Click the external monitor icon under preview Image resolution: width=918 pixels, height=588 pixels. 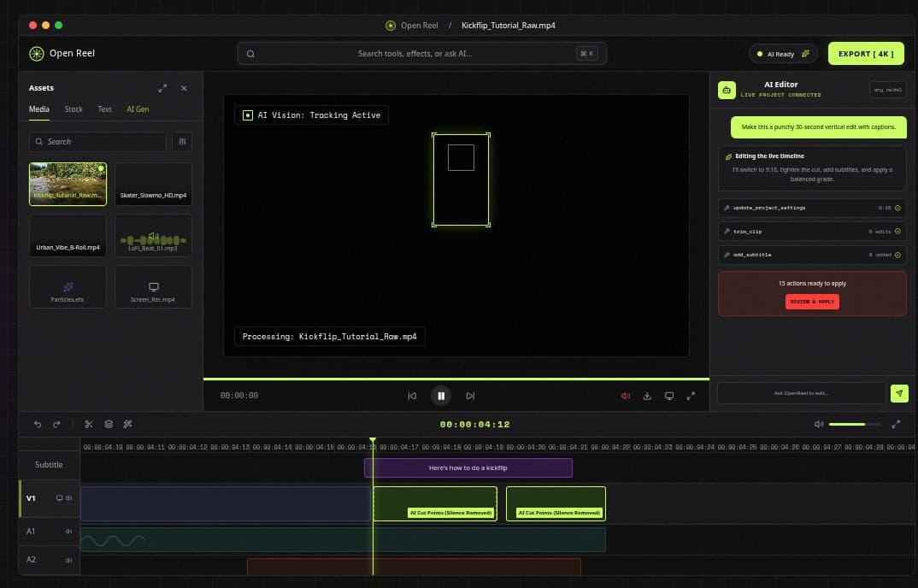(x=669, y=396)
